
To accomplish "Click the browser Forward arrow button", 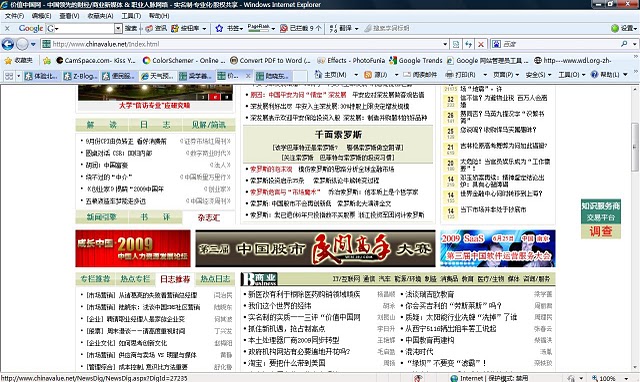I will (22, 44).
